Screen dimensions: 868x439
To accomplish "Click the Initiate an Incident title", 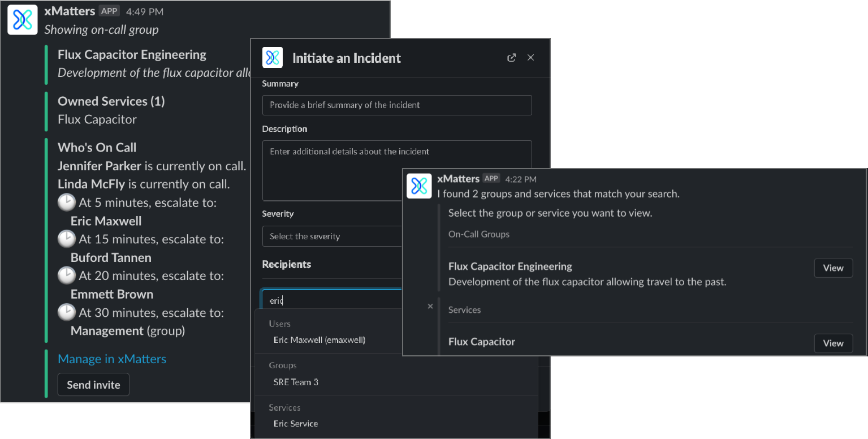I will pyautogui.click(x=347, y=58).
